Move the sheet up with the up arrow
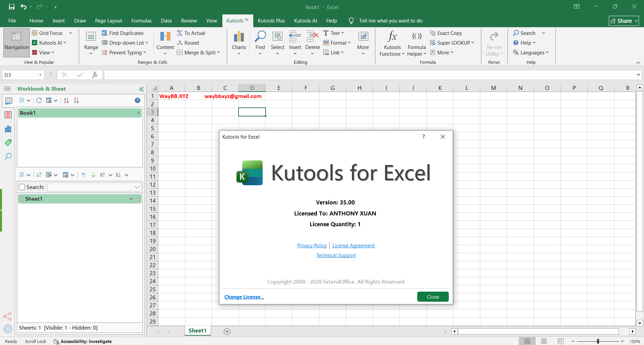This screenshot has width=644, height=345. coord(84,175)
